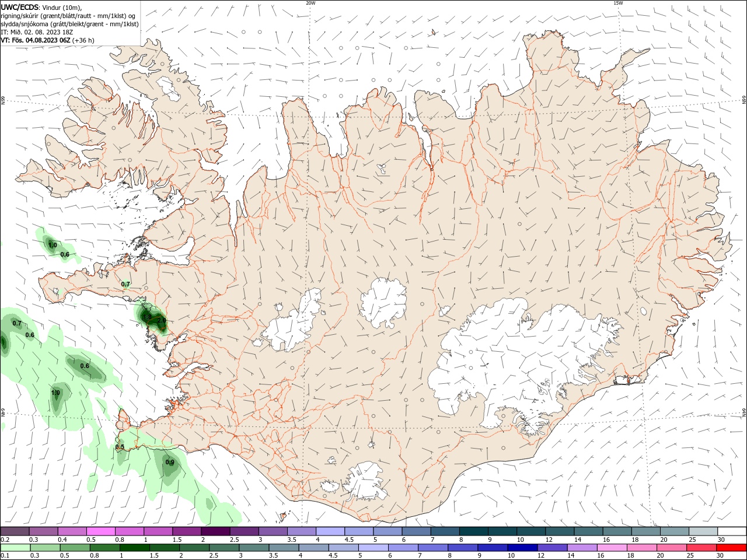
Task: Pick the bright pink upper swatch starting at 0.5
Action: tap(100, 531)
